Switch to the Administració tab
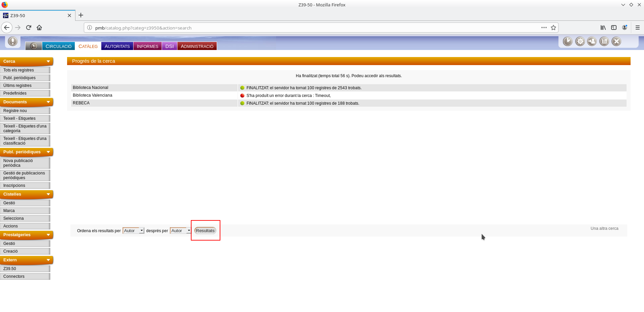 click(197, 46)
